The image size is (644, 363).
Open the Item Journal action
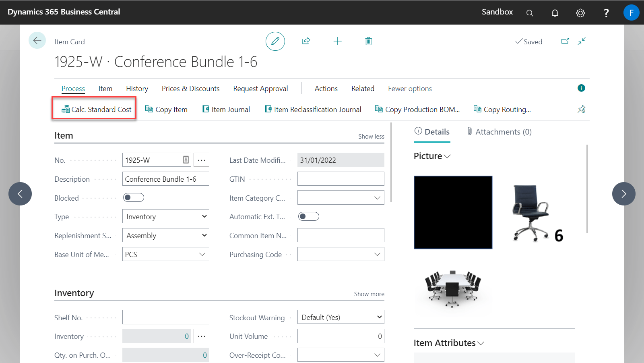coord(226,110)
